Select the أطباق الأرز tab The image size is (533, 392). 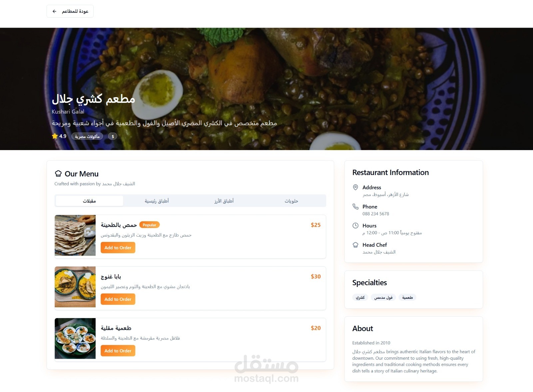pyautogui.click(x=224, y=201)
